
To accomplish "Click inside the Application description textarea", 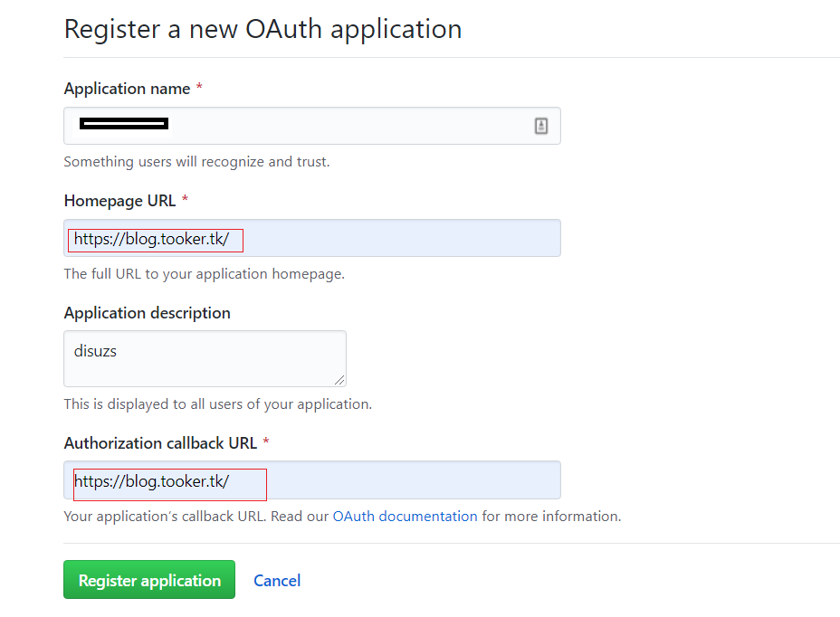I will 205,358.
